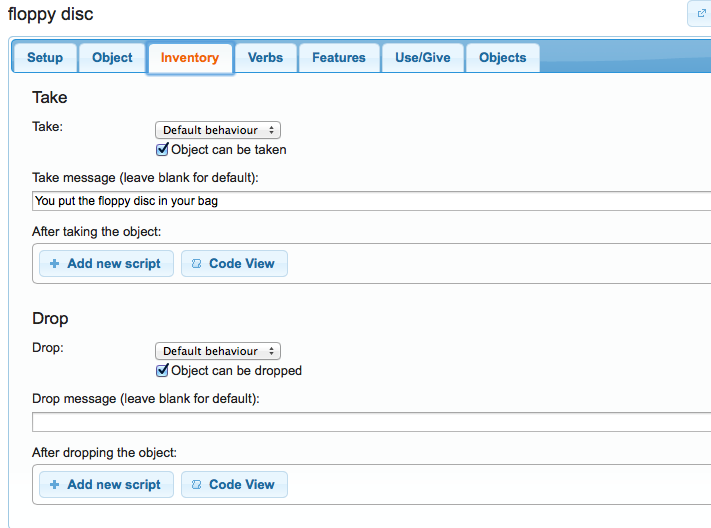Select the Inventory tab
Screen dimensions: 711x528
(190, 58)
